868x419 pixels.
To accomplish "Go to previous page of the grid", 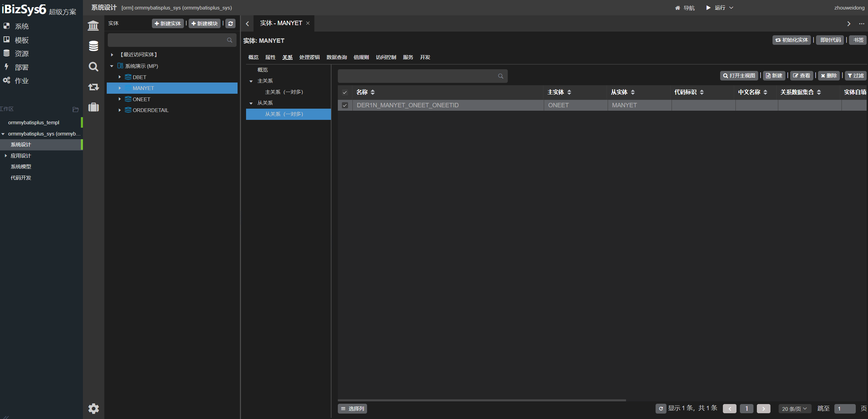I will click(x=730, y=408).
